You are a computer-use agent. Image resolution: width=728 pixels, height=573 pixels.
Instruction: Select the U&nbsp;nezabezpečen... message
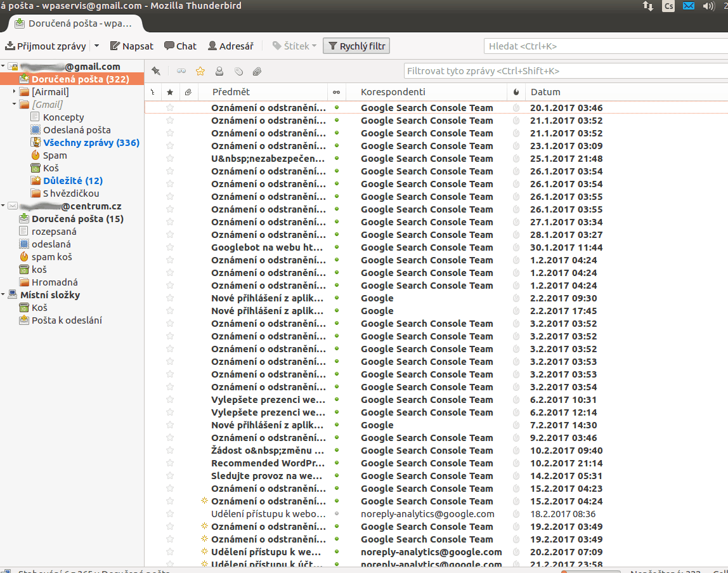point(268,159)
